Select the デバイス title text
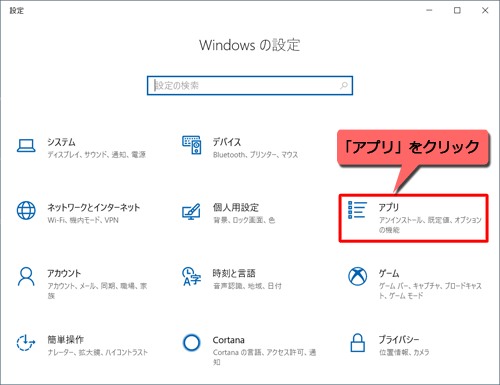Screen dimensions: 500x385 [227, 142]
